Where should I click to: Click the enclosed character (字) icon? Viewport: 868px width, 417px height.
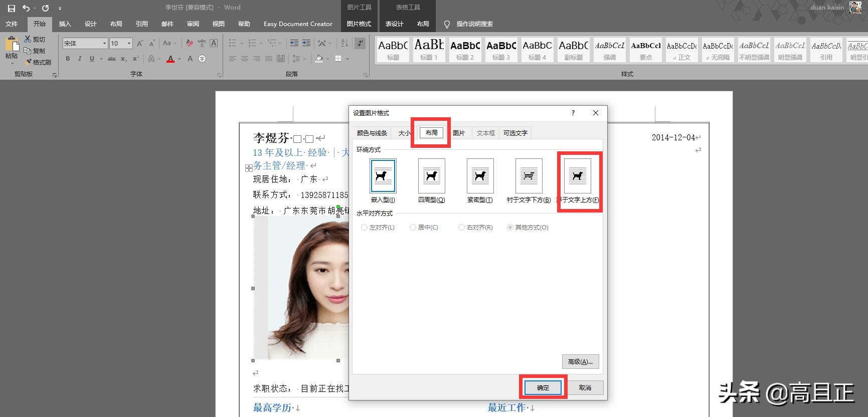coord(202,59)
